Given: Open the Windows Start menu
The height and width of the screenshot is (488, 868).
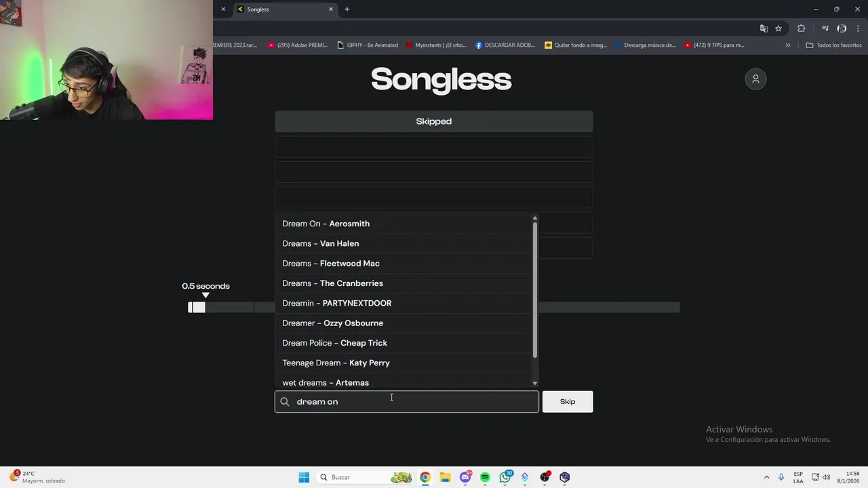Looking at the screenshot, I should (304, 477).
